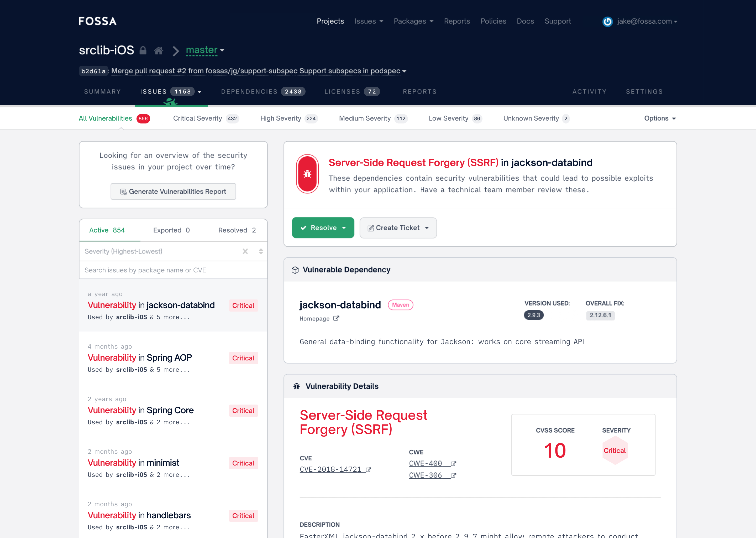Click the checkmark icon on Resolve button
This screenshot has width=756, height=538.
303,228
